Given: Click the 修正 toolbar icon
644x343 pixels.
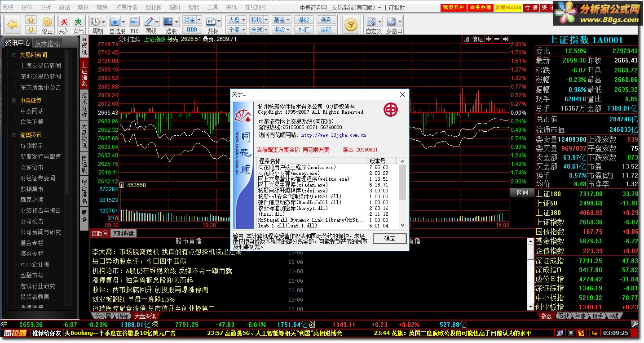Looking at the screenshot, I should click(x=47, y=22).
